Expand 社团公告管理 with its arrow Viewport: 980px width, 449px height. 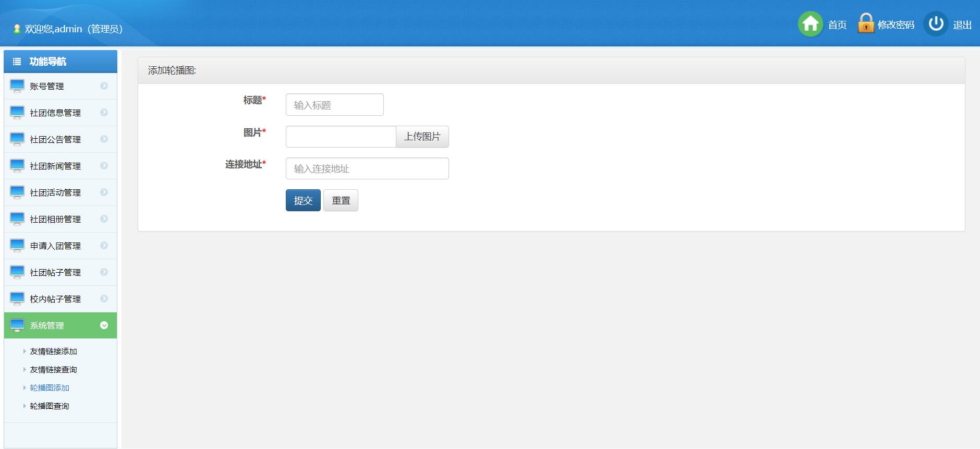pyautogui.click(x=104, y=139)
